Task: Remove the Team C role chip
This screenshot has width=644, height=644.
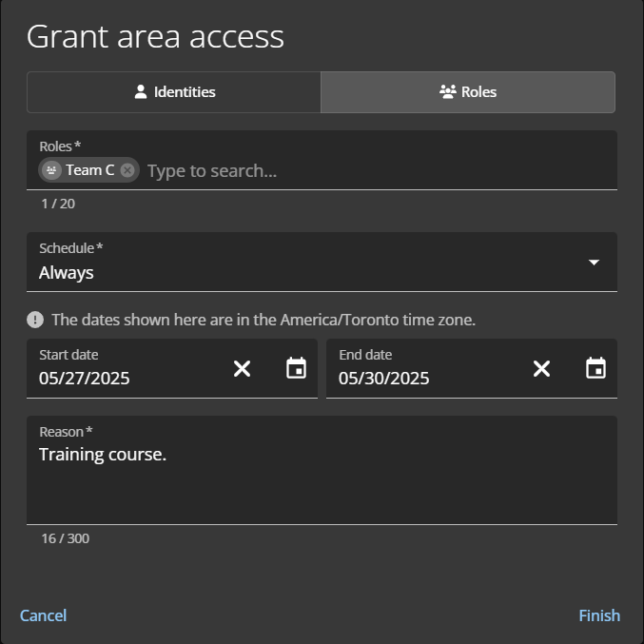Action: (x=127, y=170)
